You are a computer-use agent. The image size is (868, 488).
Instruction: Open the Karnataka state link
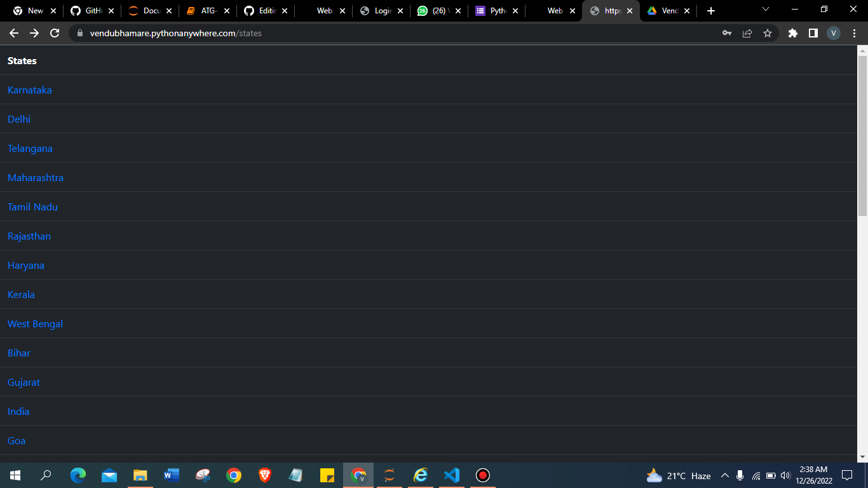tap(30, 90)
